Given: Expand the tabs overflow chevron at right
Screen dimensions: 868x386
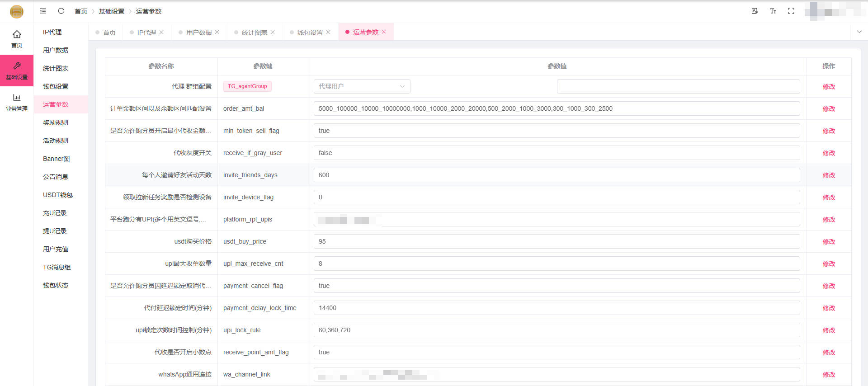Looking at the screenshot, I should [859, 32].
